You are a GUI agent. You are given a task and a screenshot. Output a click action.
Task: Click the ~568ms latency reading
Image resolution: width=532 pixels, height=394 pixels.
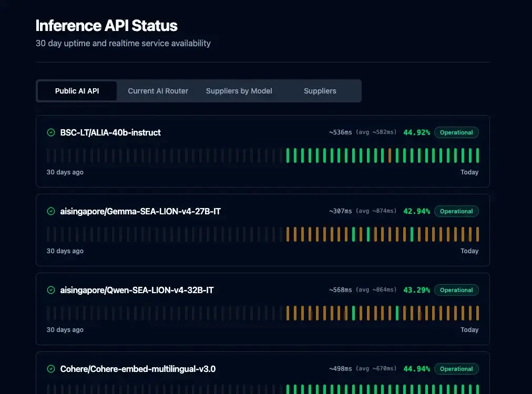point(340,290)
